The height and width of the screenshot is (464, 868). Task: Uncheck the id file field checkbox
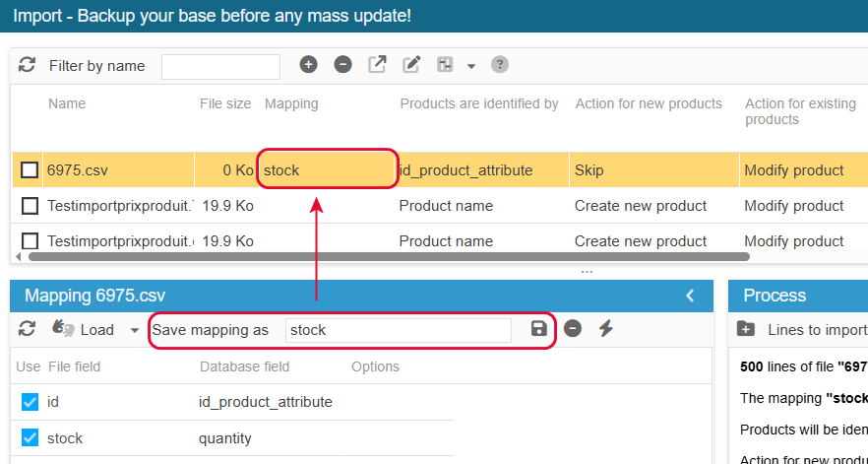(x=30, y=402)
